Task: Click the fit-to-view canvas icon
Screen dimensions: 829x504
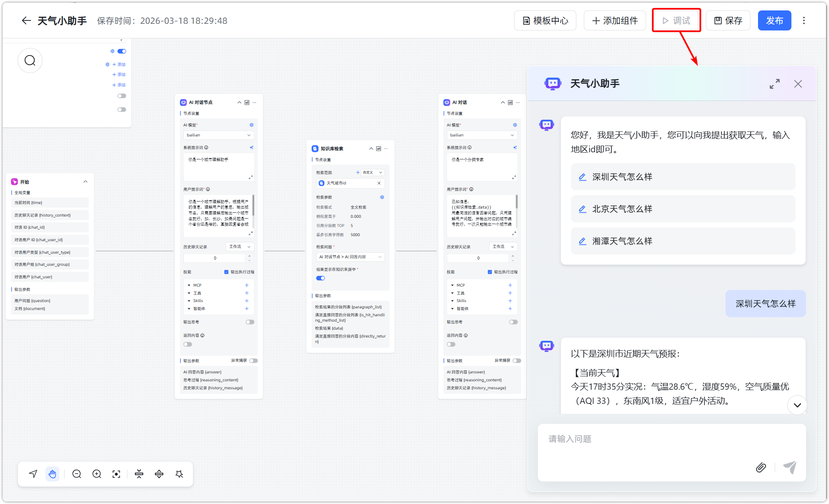Action: 117,474
